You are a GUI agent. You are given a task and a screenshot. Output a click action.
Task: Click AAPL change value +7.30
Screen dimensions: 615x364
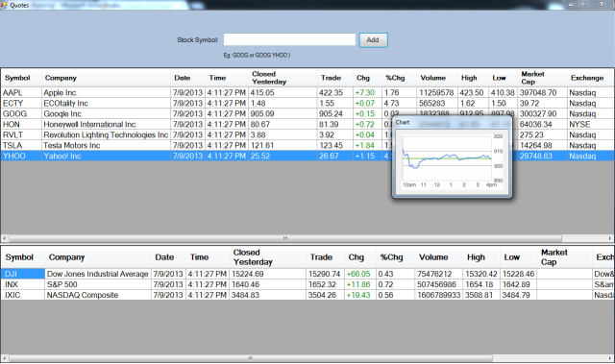(367, 93)
